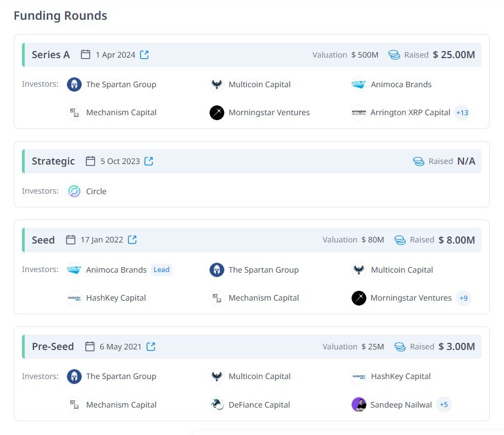Image resolution: width=504 pixels, height=435 pixels.
Task: Open Arrington XRP Capital investor page
Action: point(410,112)
